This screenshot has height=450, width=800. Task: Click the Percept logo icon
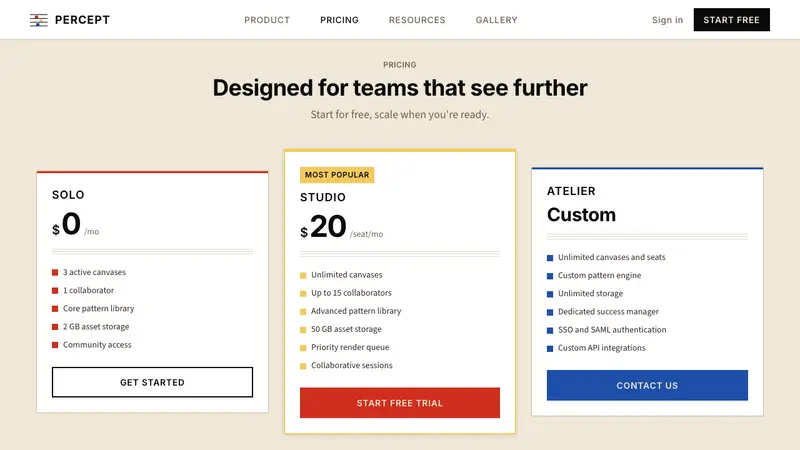coord(39,20)
